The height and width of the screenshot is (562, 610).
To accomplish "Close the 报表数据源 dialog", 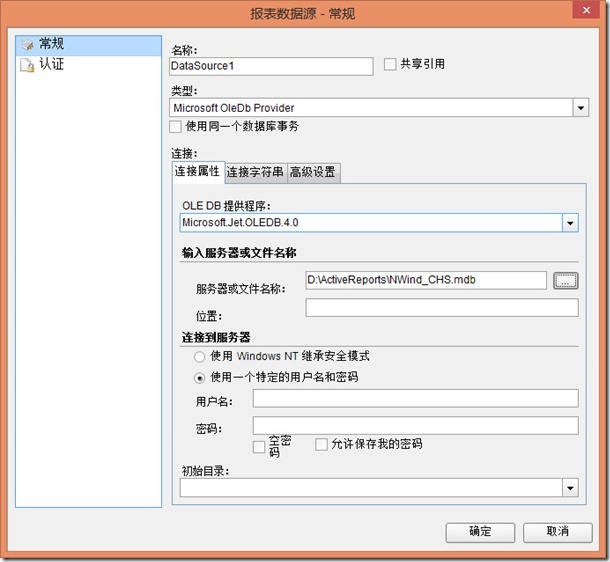I will point(586,10).
